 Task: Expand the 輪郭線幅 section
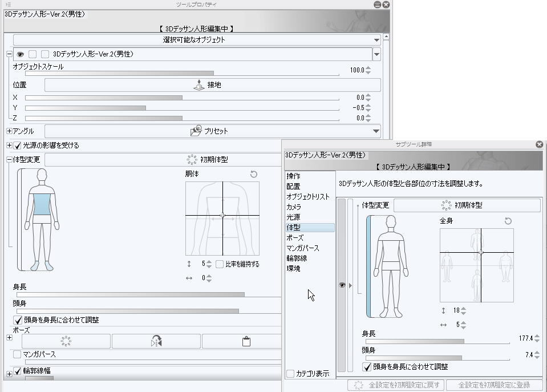pos(10,374)
